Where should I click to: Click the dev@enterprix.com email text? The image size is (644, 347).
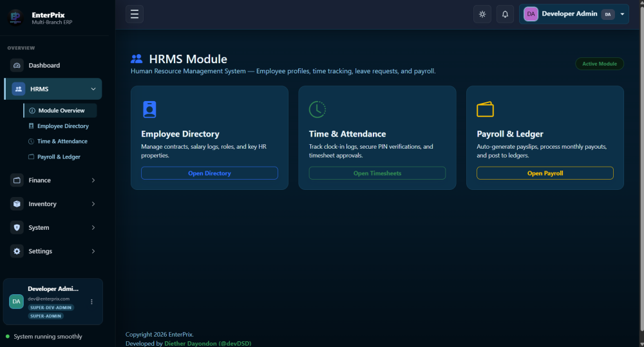click(x=48, y=299)
